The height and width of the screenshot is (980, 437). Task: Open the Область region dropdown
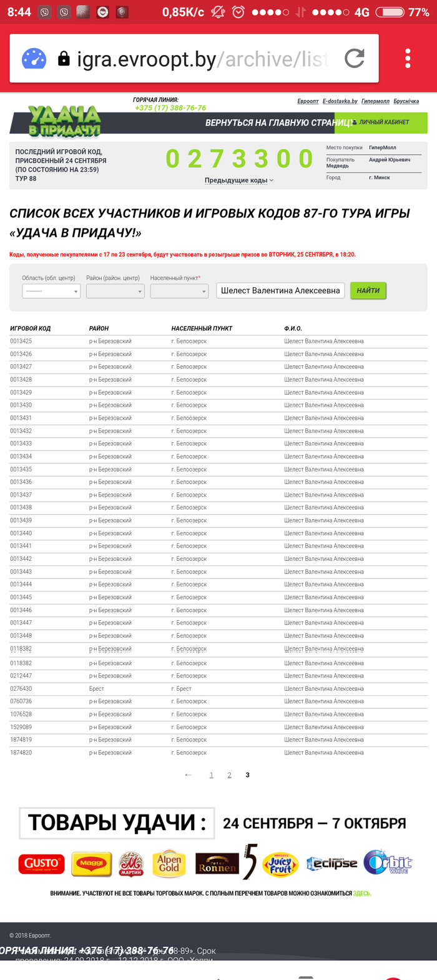(x=51, y=291)
